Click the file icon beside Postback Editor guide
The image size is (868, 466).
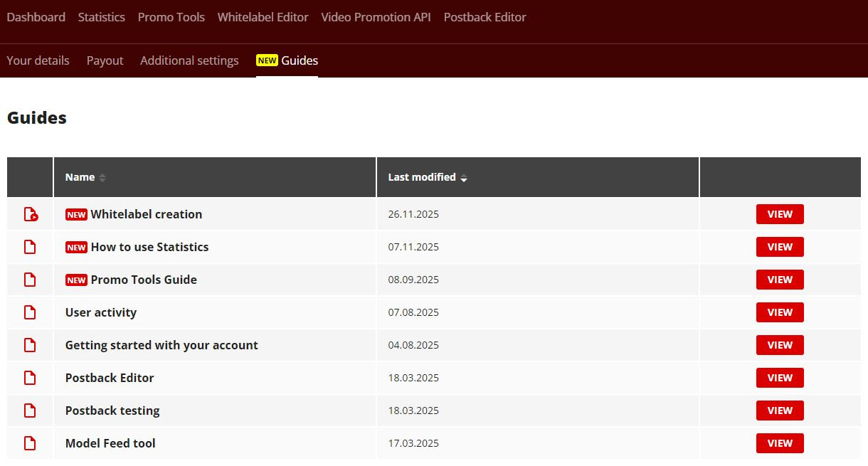coord(30,378)
